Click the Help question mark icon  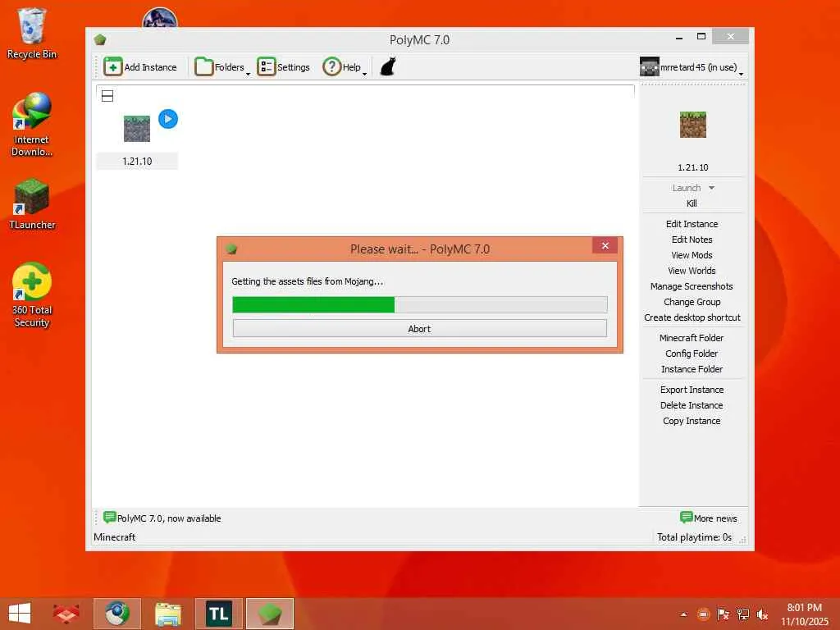(331, 67)
